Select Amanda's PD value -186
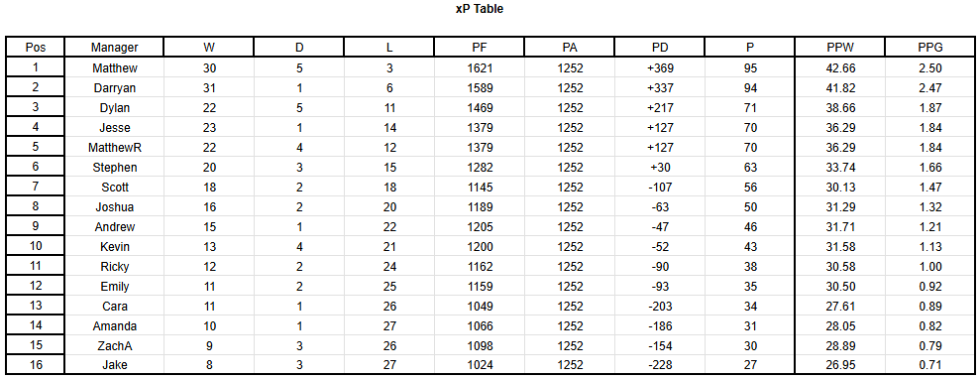980x379 pixels. [x=660, y=325]
